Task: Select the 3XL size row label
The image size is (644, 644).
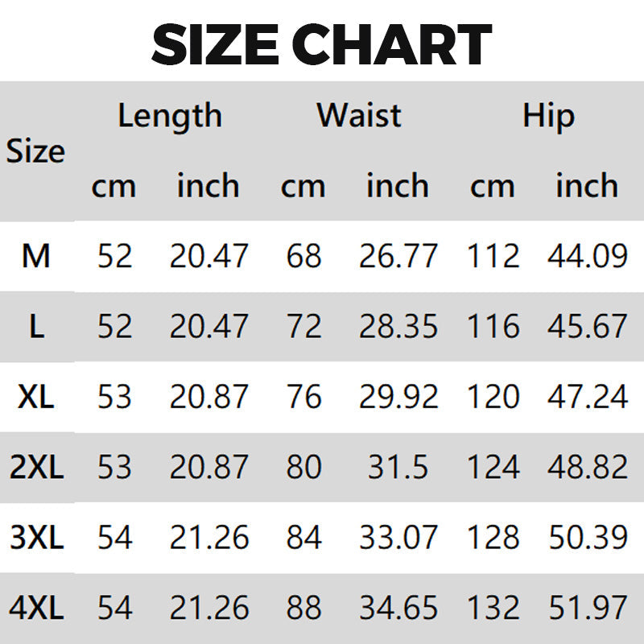Action: [35, 537]
